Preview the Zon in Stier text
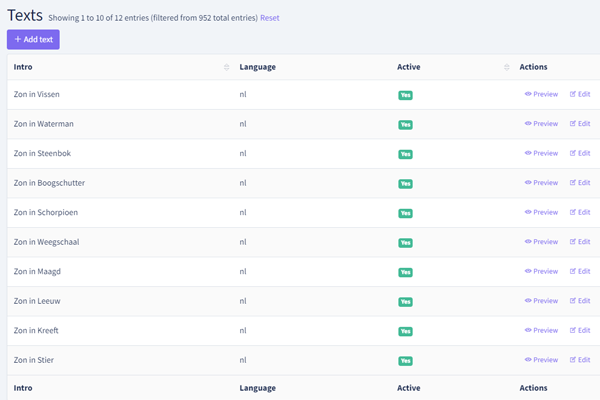The width and height of the screenshot is (600, 400). (x=541, y=359)
